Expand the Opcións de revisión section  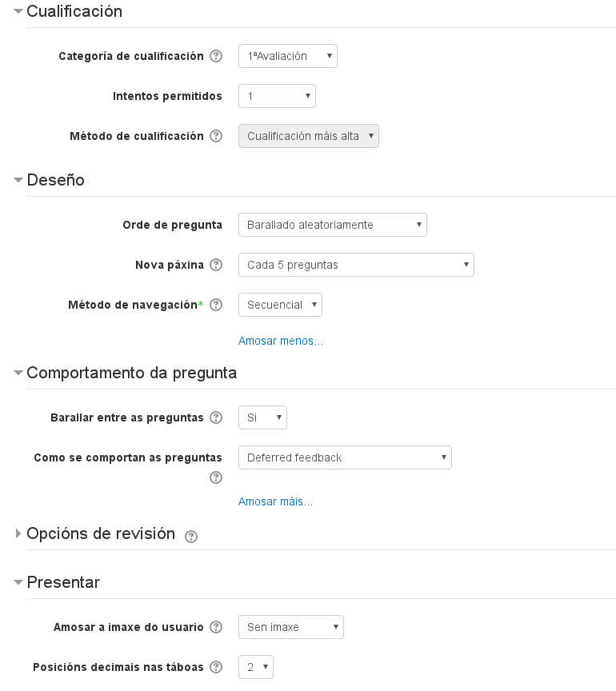tap(98, 533)
